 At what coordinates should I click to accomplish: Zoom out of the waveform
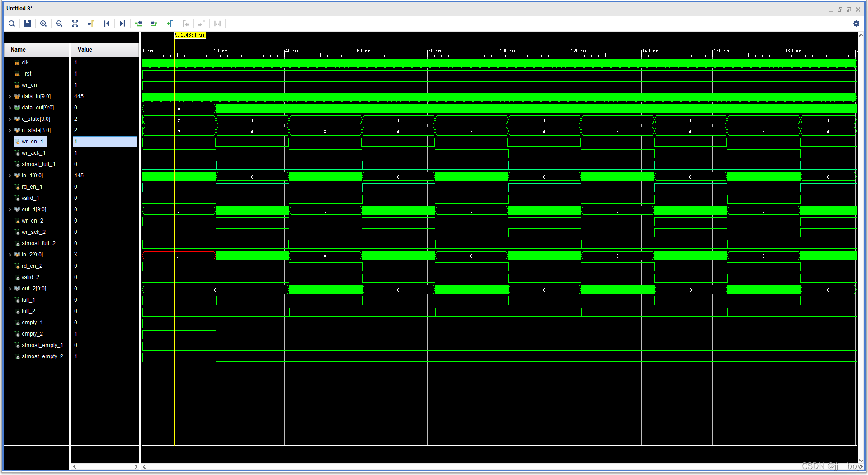(59, 24)
